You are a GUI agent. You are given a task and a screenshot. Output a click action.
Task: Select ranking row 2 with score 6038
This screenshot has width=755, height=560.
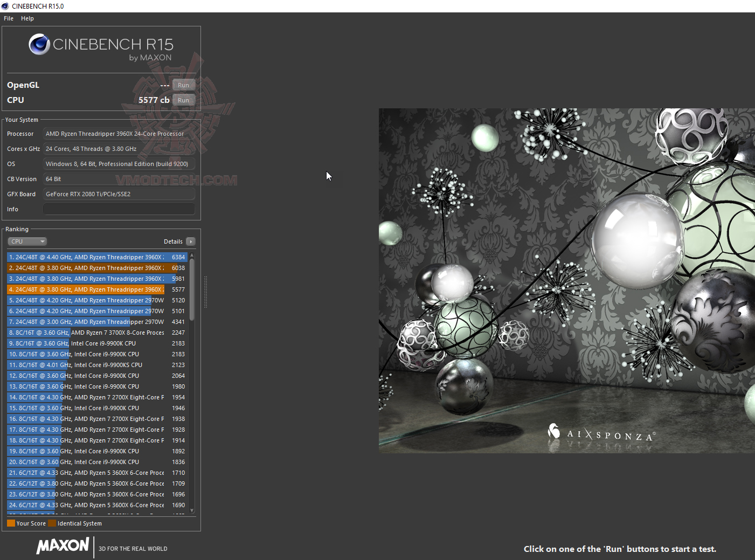point(97,268)
